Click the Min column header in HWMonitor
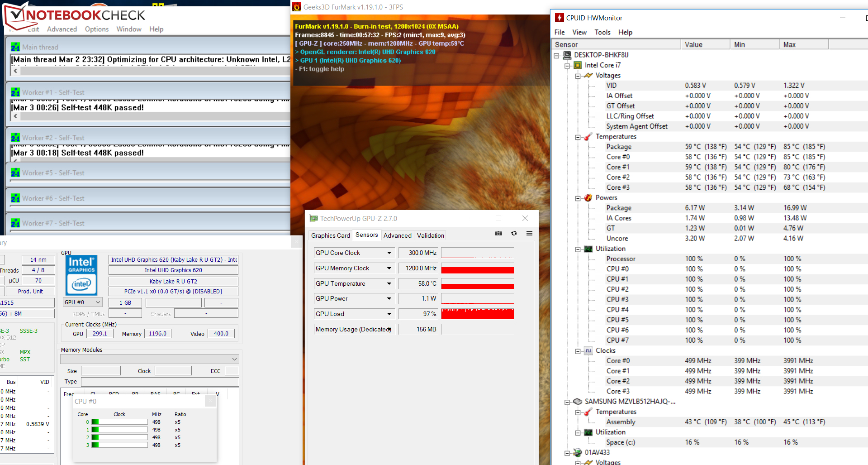The height and width of the screenshot is (465, 868). click(754, 44)
